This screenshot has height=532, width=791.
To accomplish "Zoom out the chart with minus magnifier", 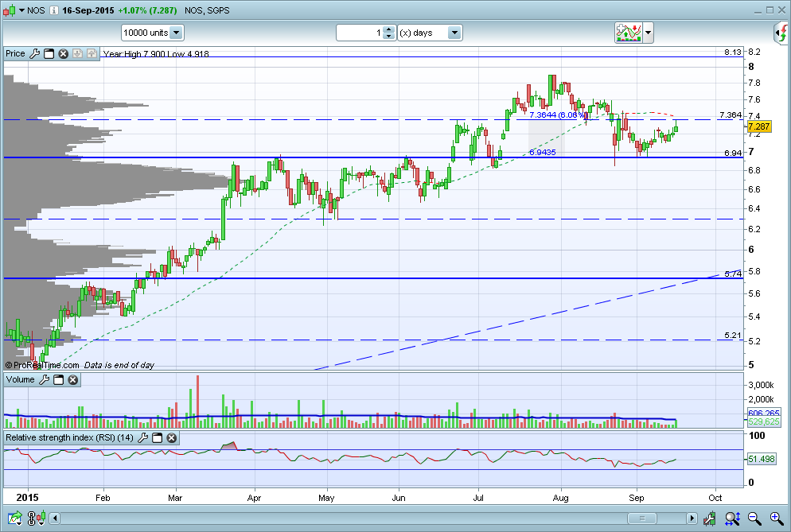I will click(x=754, y=518).
